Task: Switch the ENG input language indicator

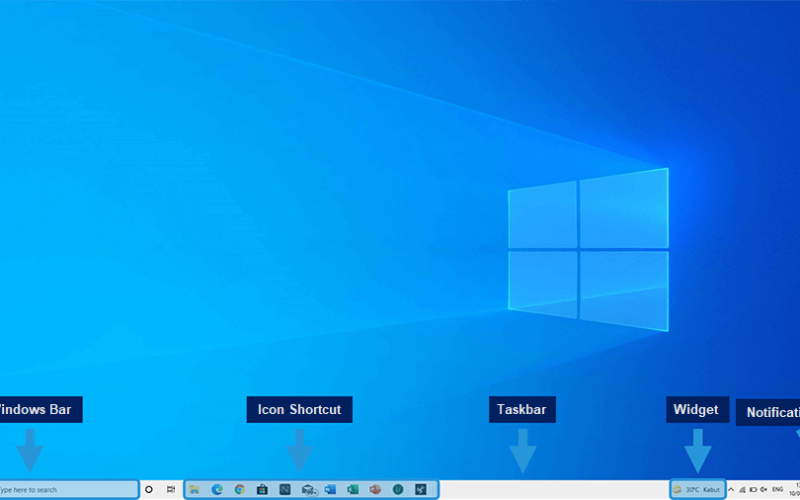Action: point(778,489)
